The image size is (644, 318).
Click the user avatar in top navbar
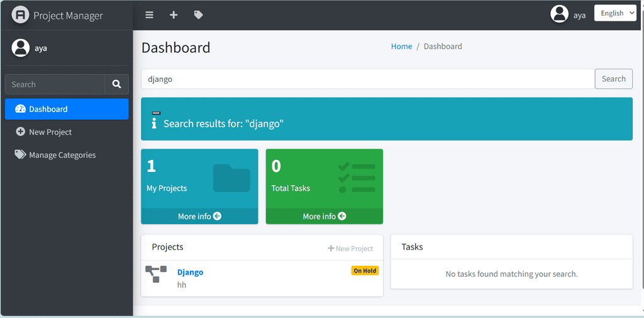[559, 14]
